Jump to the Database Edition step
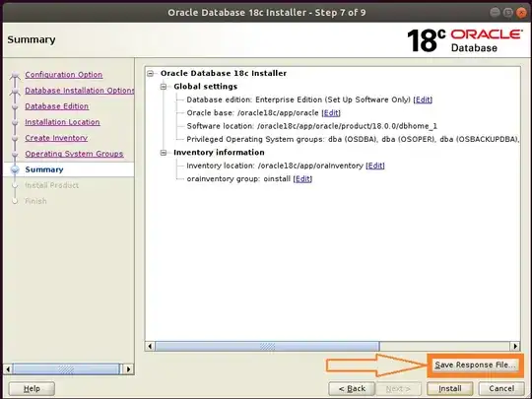Screen dimensions: 532x399 [x=57, y=106]
